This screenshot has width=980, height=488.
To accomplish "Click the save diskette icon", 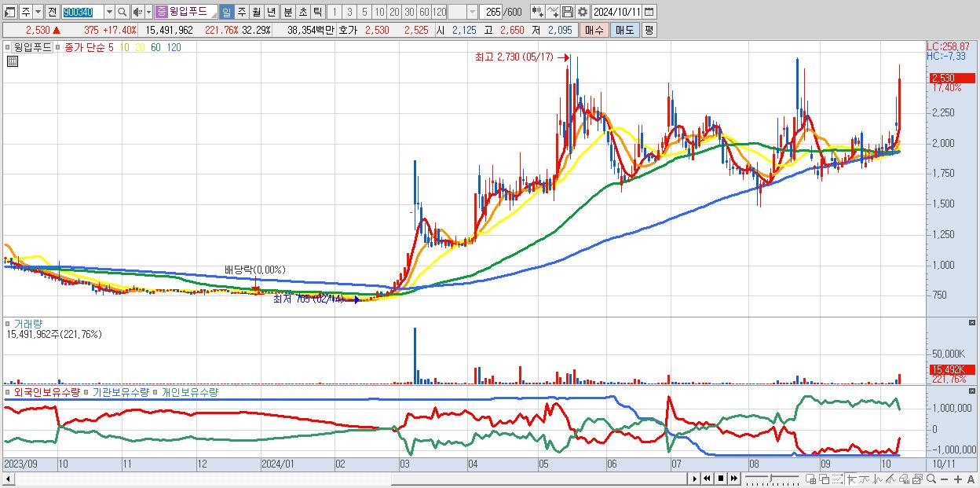I will 567,12.
